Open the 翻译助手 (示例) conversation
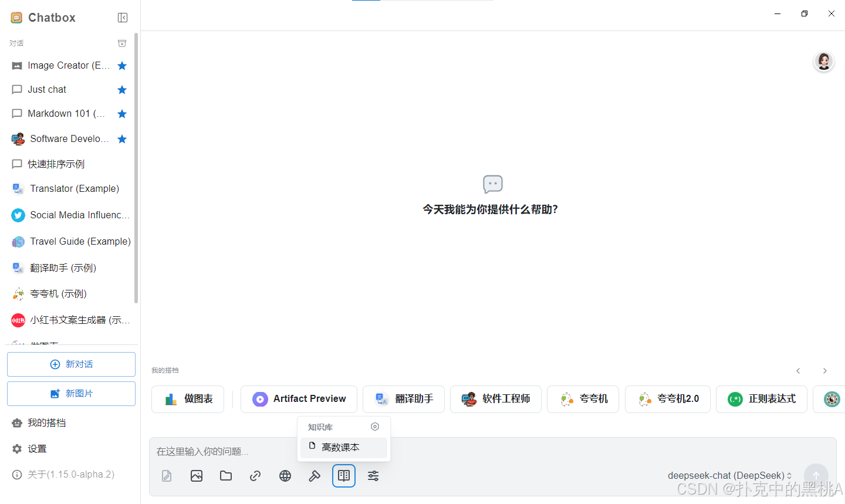This screenshot has width=845, height=504. pyautogui.click(x=70, y=268)
